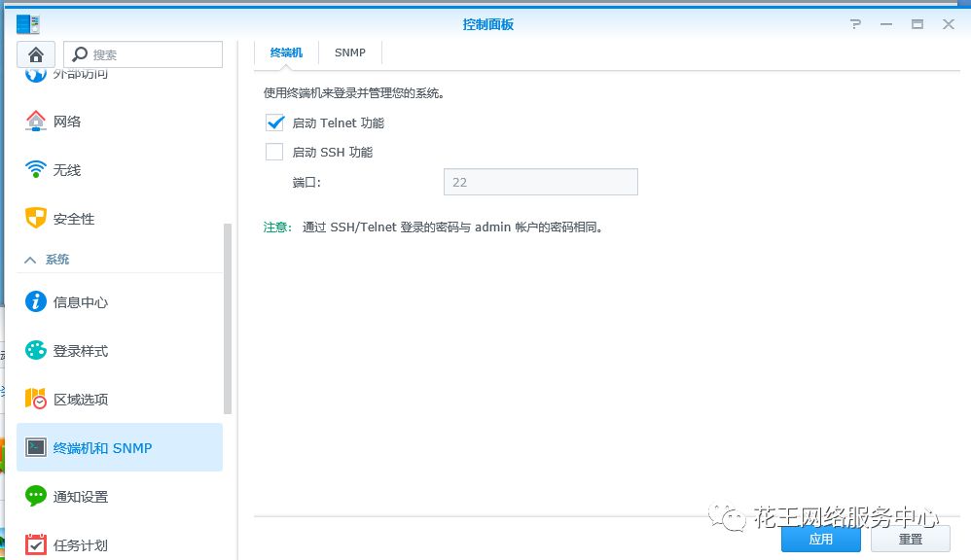Screen dimensions: 971x560
Task: Click the 启动 Telnet 功能 label text
Action: 339,123
